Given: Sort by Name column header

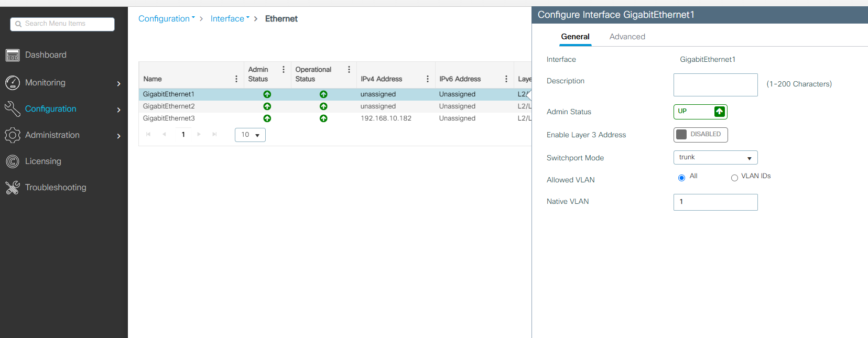Looking at the screenshot, I should point(153,79).
